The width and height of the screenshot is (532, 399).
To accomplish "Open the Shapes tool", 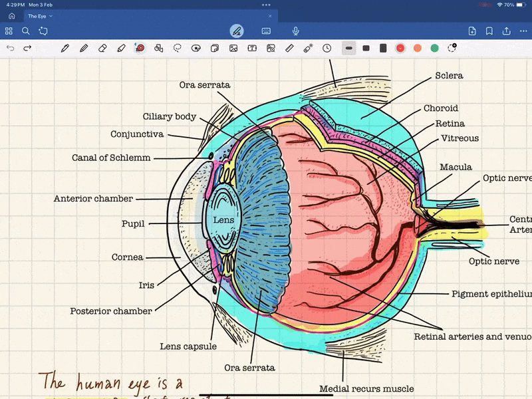I will click(158, 48).
